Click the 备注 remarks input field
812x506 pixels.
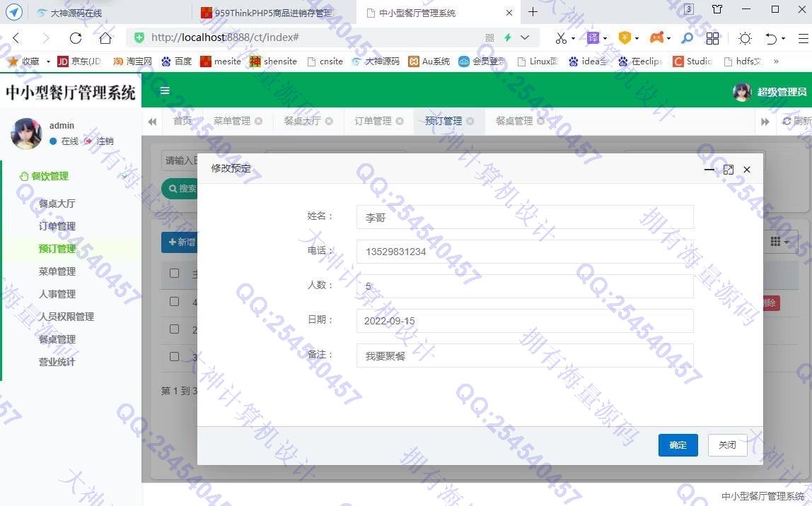(525, 355)
